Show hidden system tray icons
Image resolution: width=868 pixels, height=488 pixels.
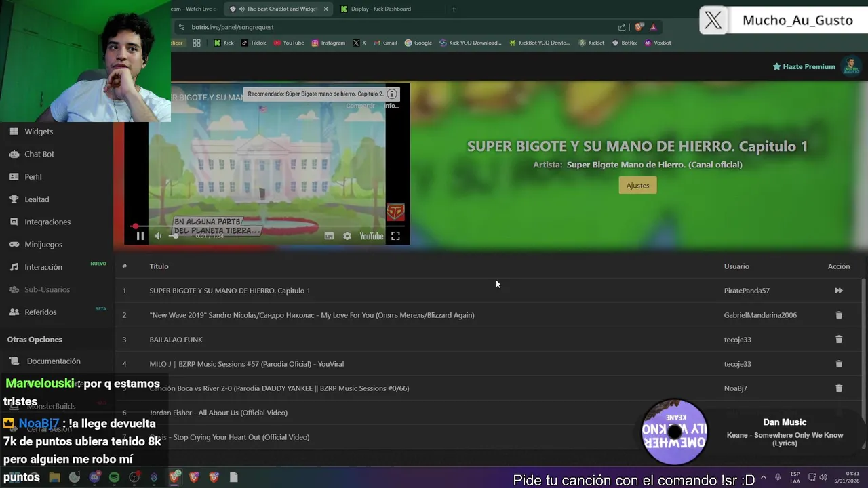point(764,477)
